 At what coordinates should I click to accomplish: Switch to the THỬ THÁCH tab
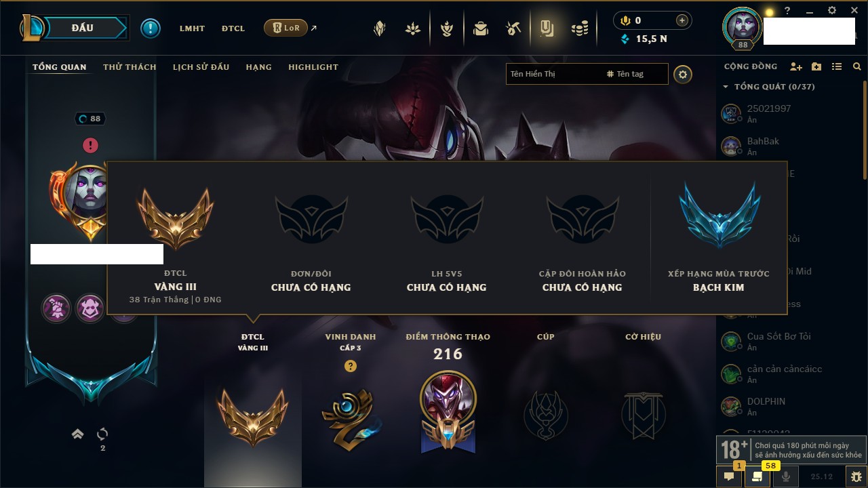point(130,67)
